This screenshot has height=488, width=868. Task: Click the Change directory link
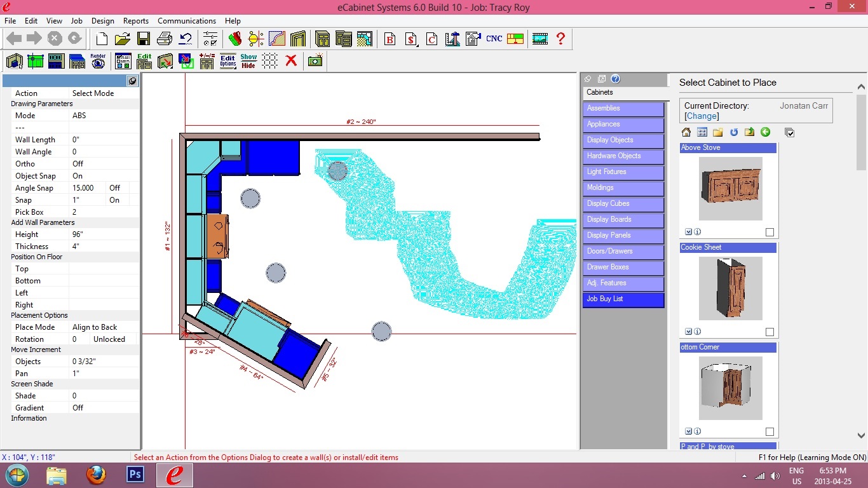702,116
